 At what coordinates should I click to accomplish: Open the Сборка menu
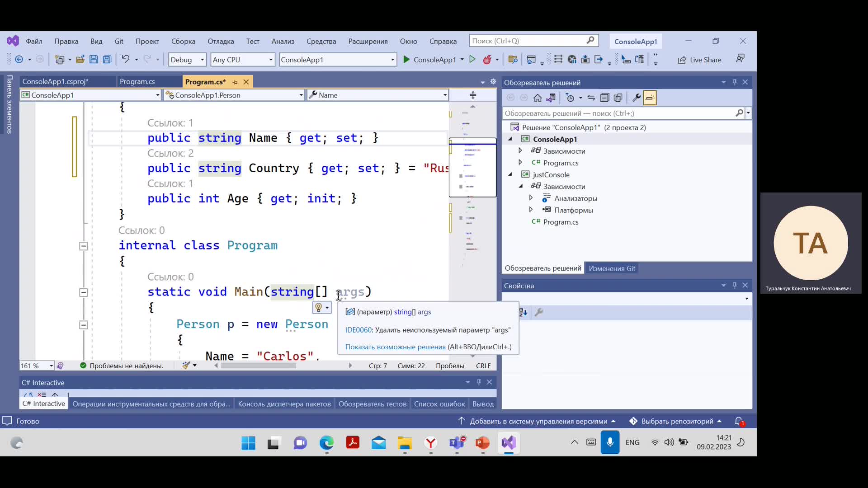pos(183,41)
